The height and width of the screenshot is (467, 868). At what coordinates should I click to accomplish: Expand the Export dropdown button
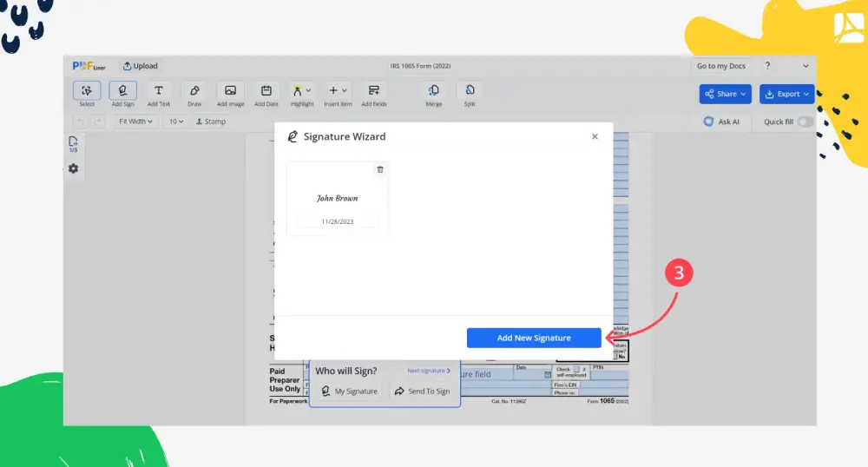pyautogui.click(x=787, y=94)
